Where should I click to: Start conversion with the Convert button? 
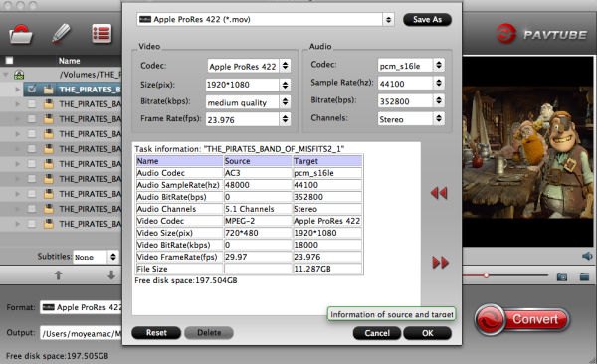[522, 319]
